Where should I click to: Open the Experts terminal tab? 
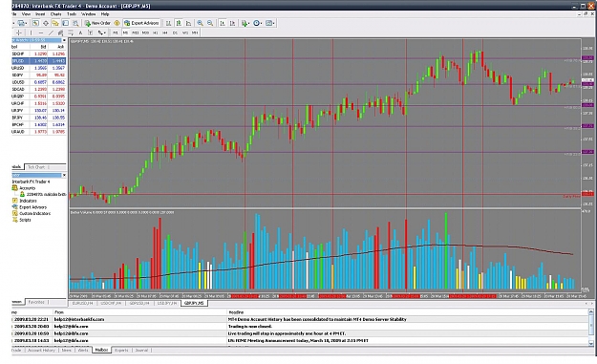tap(121, 350)
